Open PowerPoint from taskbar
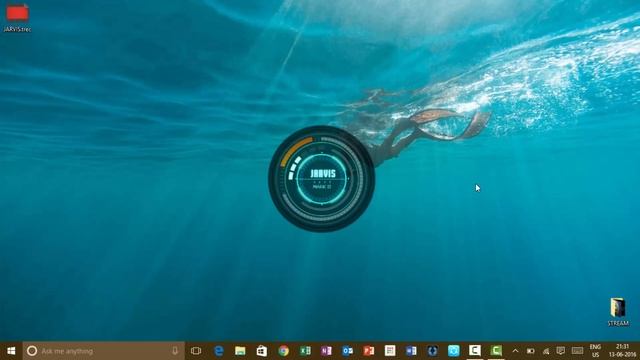This screenshot has height=360, width=640. pos(369,351)
